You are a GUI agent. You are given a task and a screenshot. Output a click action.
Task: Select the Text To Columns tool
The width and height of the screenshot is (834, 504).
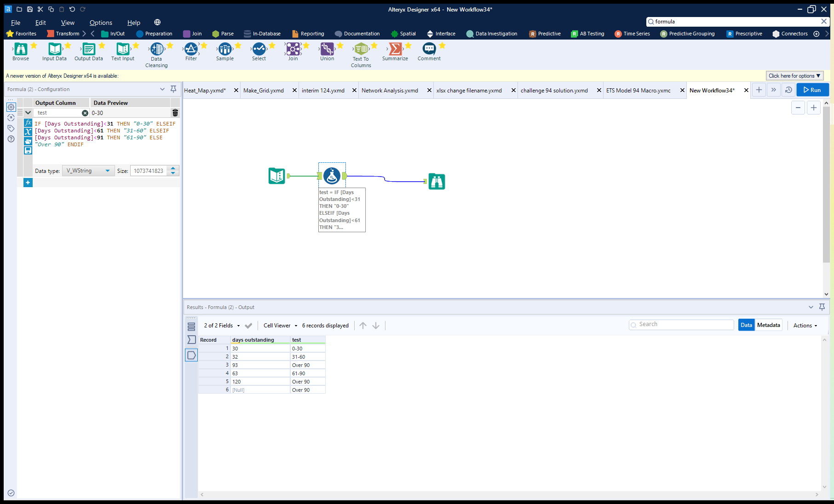tap(361, 49)
